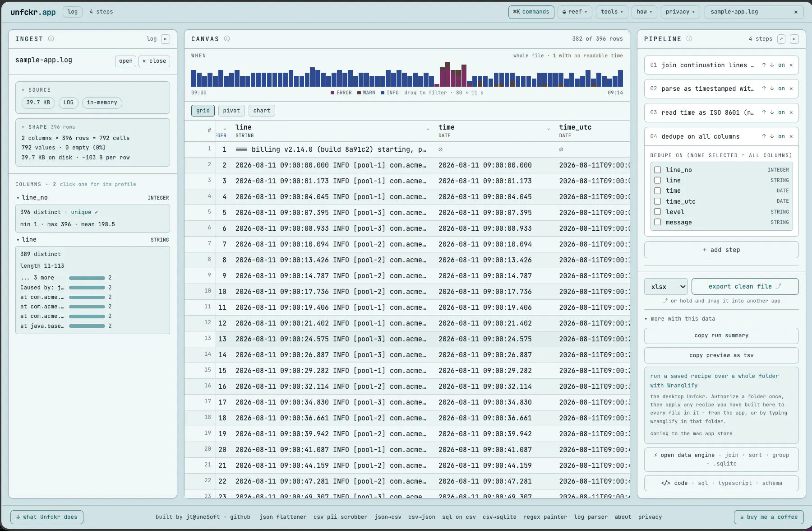Check the time_utc dedupe column checkbox

[657, 201]
